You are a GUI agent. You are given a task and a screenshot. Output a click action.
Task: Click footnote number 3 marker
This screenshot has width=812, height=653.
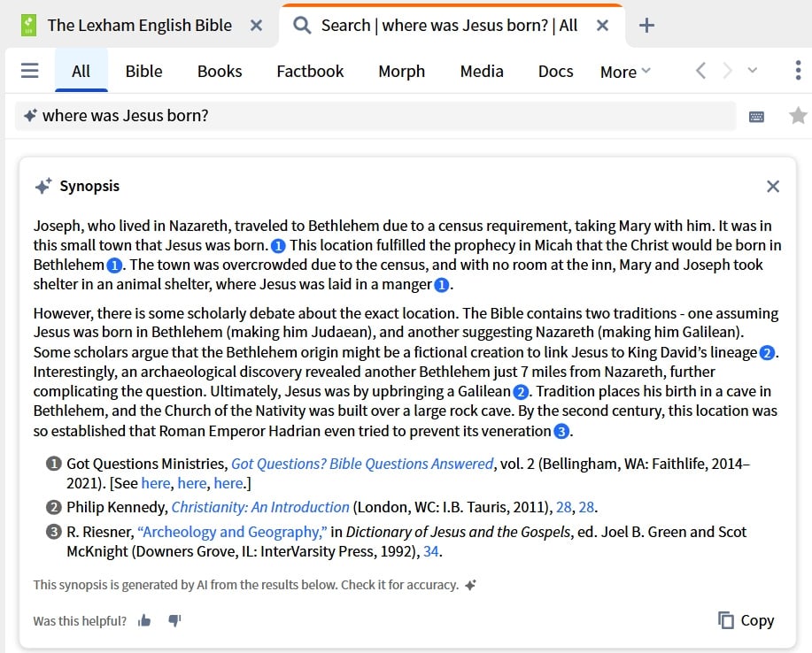[53, 532]
